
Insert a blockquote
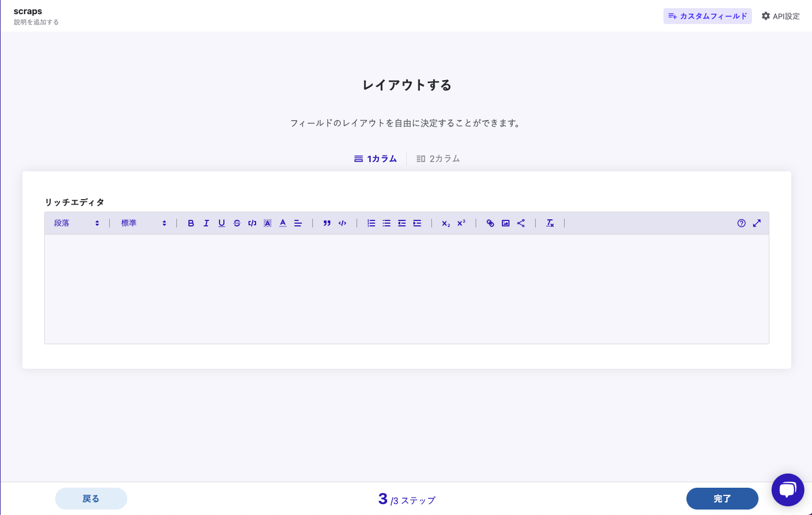point(327,223)
